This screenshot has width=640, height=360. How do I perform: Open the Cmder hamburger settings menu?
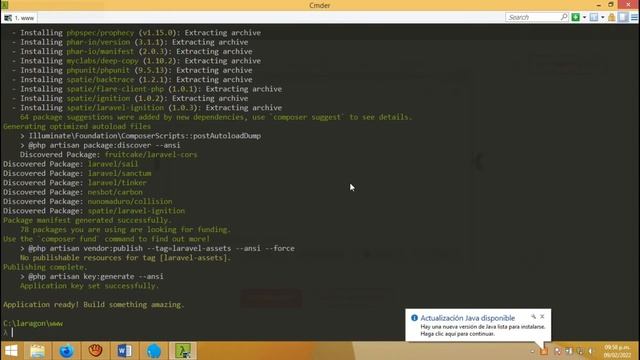pos(634,17)
